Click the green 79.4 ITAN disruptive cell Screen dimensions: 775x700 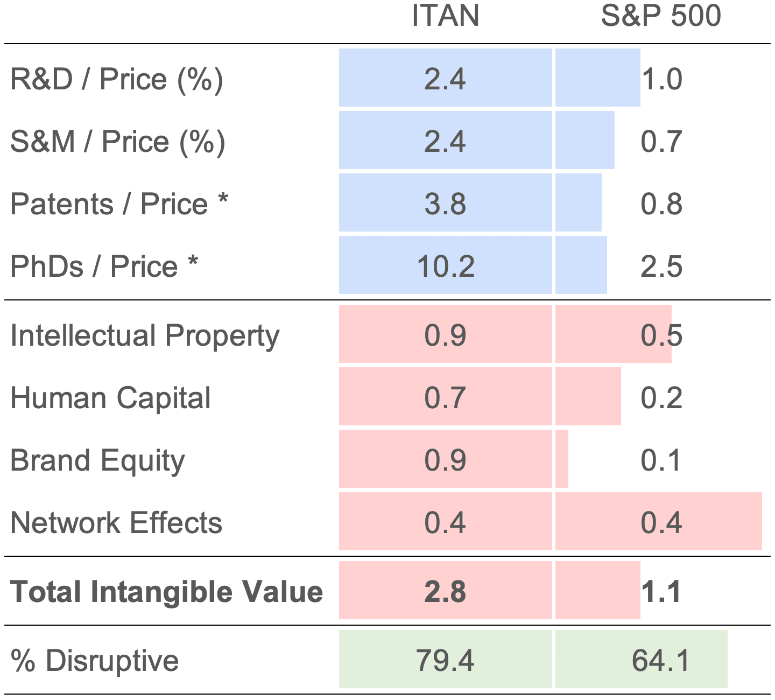pyautogui.click(x=445, y=660)
